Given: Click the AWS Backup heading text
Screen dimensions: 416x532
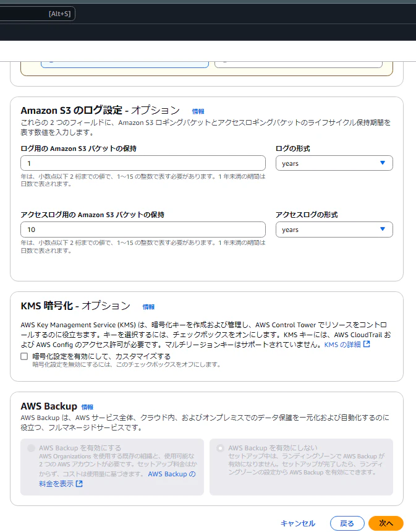Looking at the screenshot, I should (x=49, y=406).
